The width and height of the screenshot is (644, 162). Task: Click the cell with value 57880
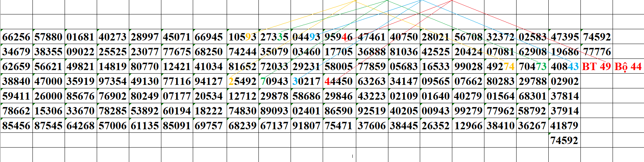(x=48, y=37)
